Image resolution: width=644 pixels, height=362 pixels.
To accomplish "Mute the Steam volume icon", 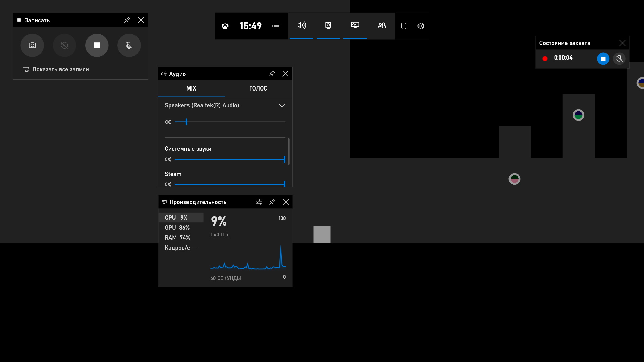I will [x=168, y=184].
